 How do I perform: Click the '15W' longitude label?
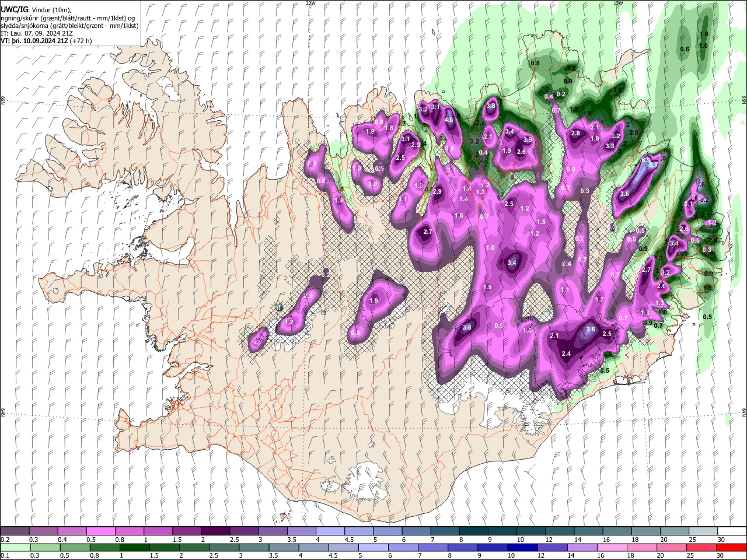coord(618,3)
